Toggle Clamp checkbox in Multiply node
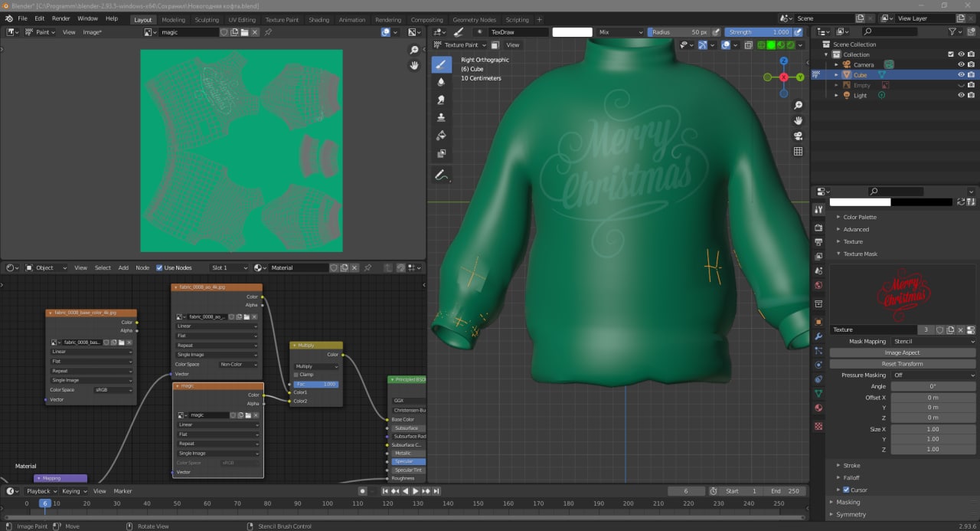Image resolution: width=980 pixels, height=531 pixels. 297,375
